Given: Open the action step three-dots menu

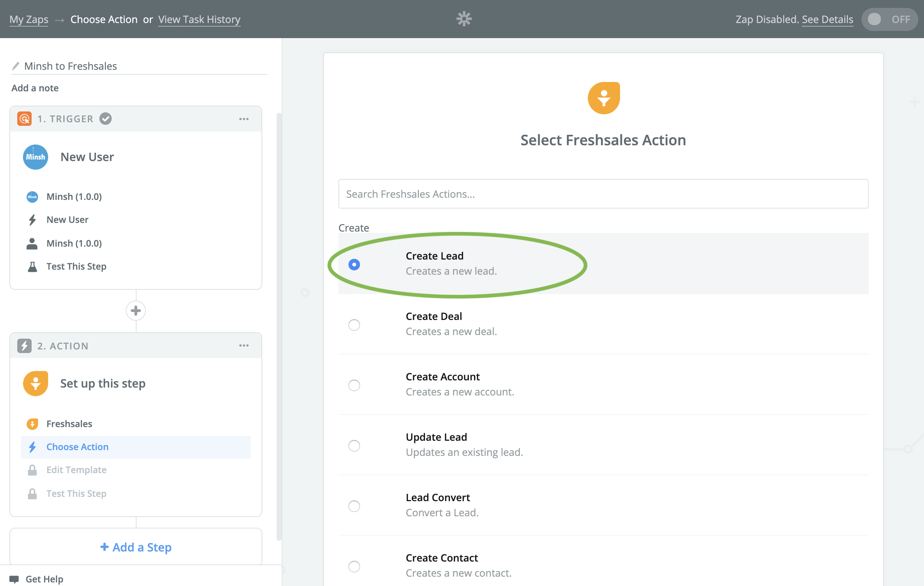Looking at the screenshot, I should [244, 345].
